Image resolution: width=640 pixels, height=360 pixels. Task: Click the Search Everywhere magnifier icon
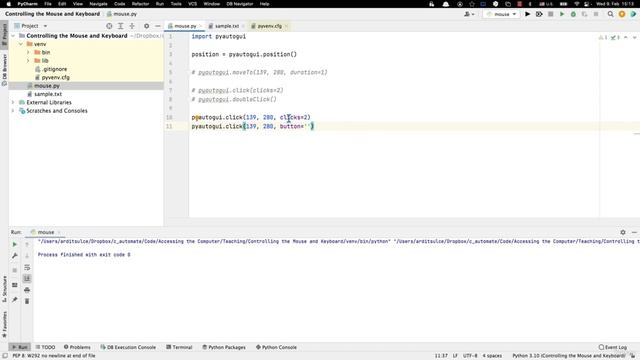(610, 14)
